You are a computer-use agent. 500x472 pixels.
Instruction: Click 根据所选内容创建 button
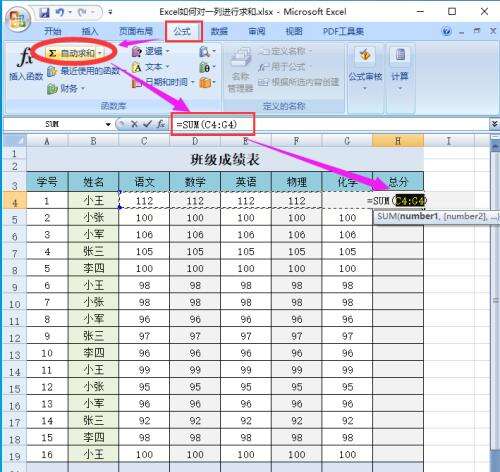coord(299,82)
